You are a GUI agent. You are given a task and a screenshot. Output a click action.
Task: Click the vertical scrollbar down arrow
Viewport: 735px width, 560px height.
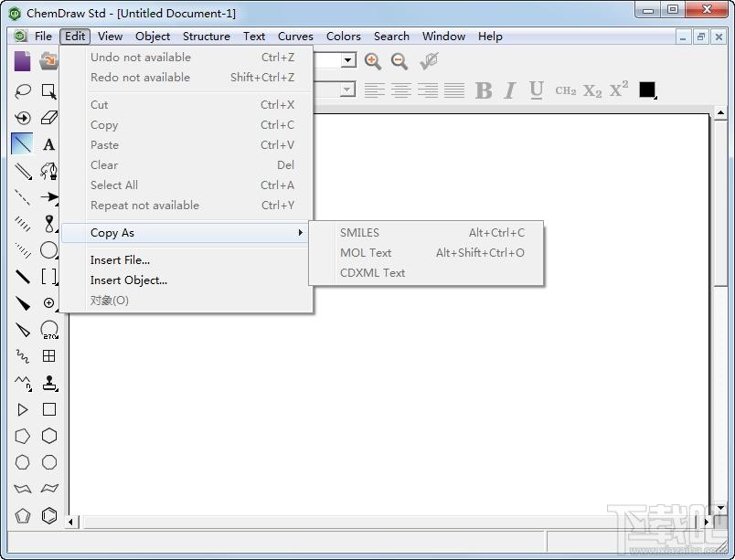coord(720,508)
